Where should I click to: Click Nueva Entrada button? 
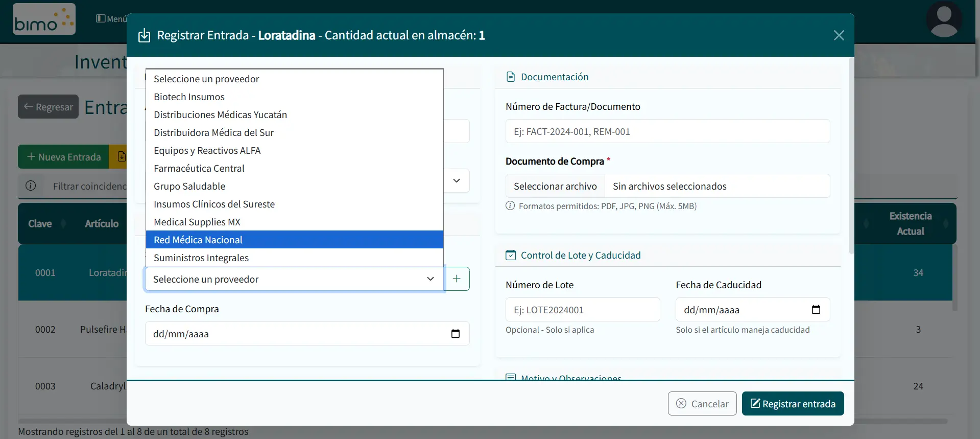coord(63,157)
